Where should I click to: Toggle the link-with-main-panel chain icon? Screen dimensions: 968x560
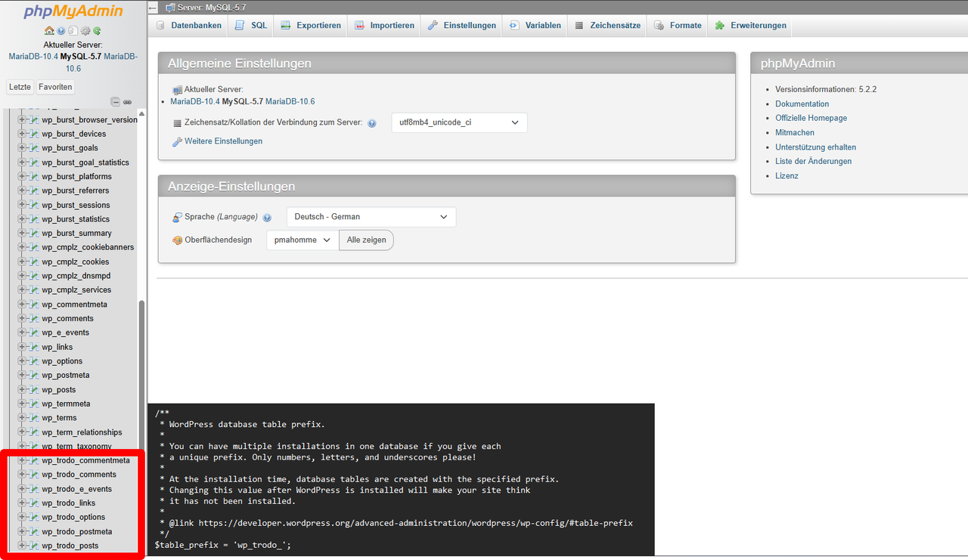pos(128,101)
